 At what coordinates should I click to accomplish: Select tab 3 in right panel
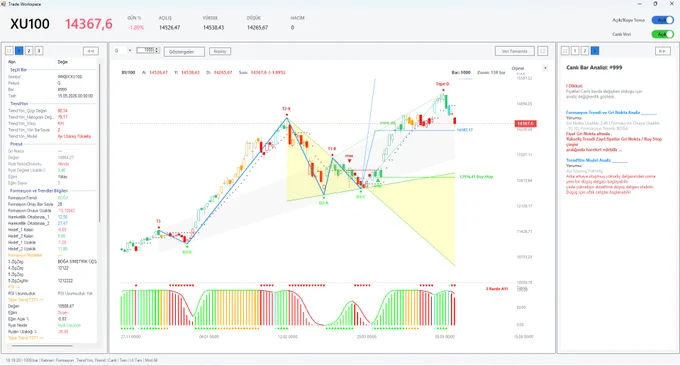point(595,51)
